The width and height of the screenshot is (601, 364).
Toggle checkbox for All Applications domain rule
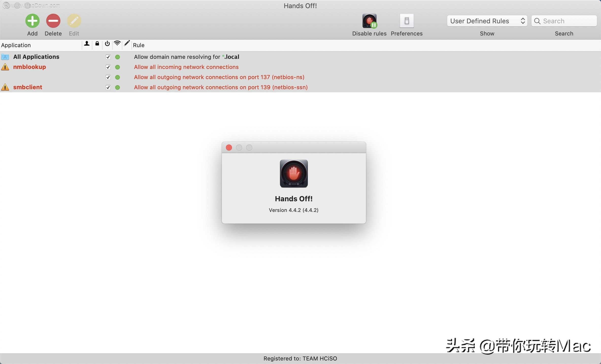tap(107, 57)
